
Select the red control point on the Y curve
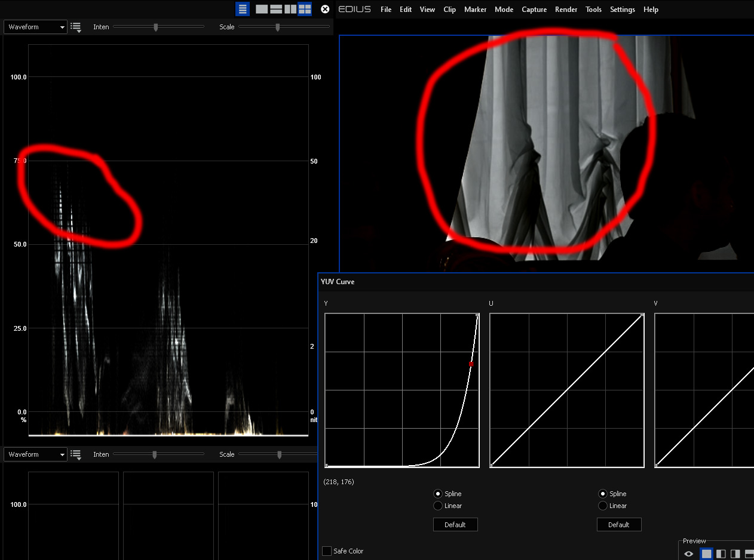pos(471,363)
